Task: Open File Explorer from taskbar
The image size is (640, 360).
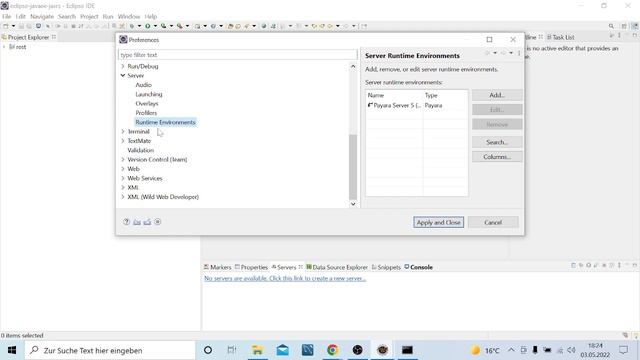Action: tap(257, 350)
